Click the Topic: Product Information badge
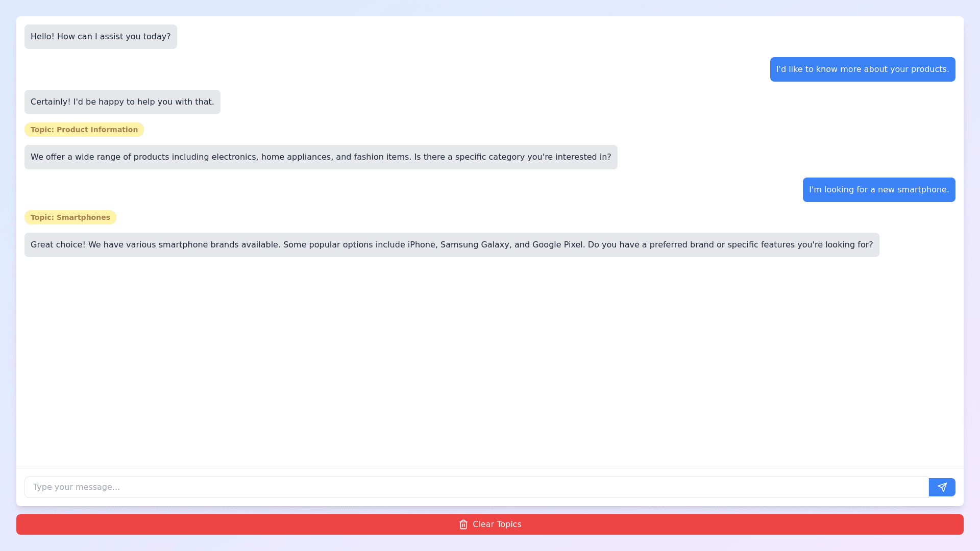The height and width of the screenshot is (551, 980). pos(84,130)
